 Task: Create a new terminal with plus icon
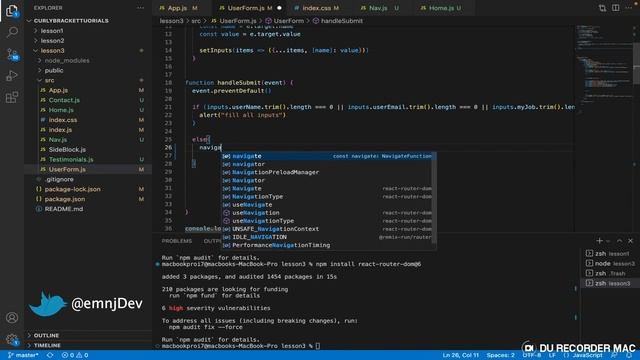coord(599,241)
